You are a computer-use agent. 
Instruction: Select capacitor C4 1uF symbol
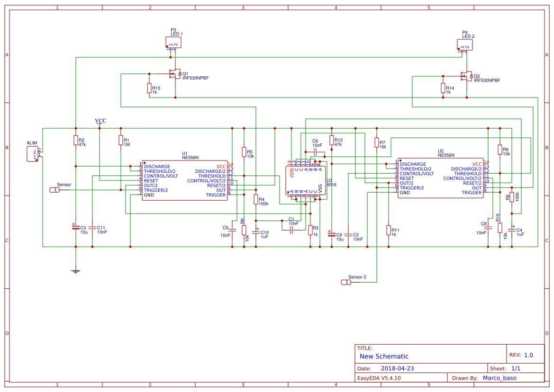pos(512,230)
